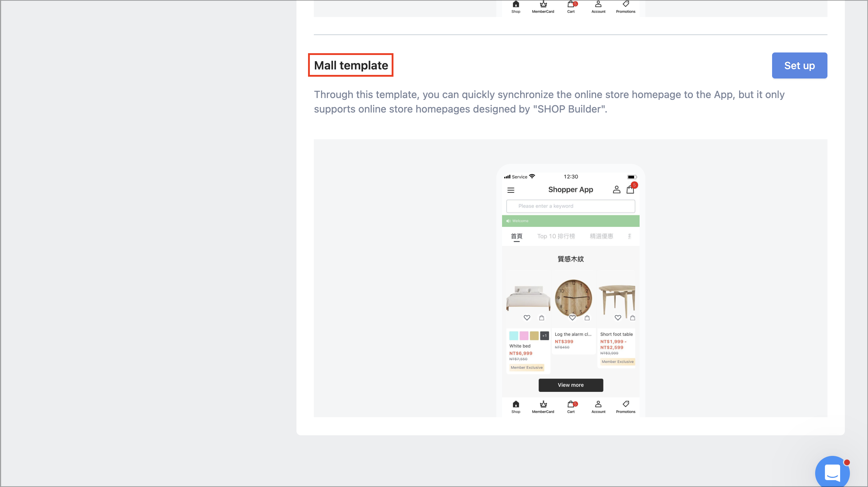Click the +1 more colors swatch

[544, 335]
